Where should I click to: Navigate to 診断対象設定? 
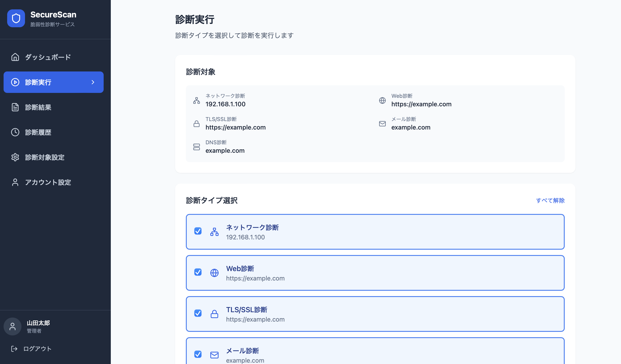(53, 157)
